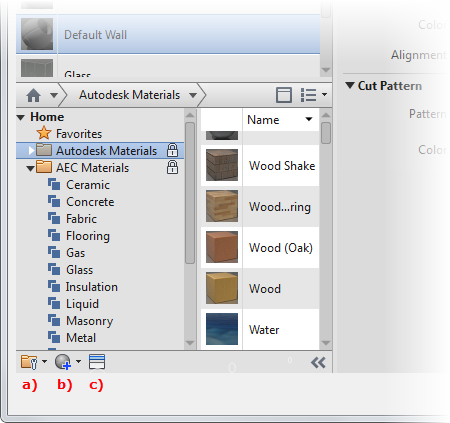Click the Water material thumbnail
The image size is (450, 423).
pos(222,329)
